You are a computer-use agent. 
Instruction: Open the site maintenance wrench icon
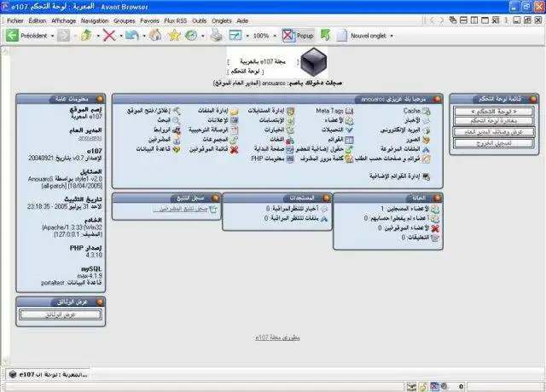click(177, 112)
